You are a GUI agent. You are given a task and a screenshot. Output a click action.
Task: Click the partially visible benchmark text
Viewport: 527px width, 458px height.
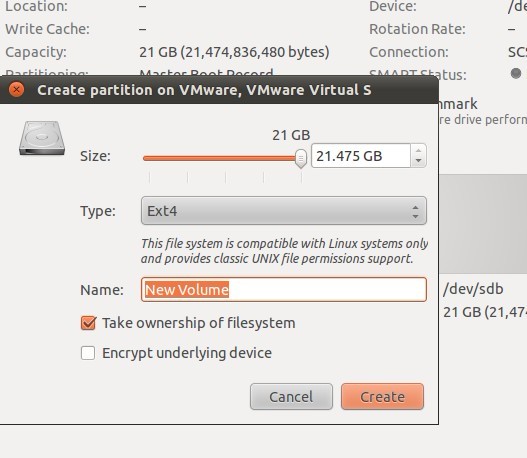[458, 104]
